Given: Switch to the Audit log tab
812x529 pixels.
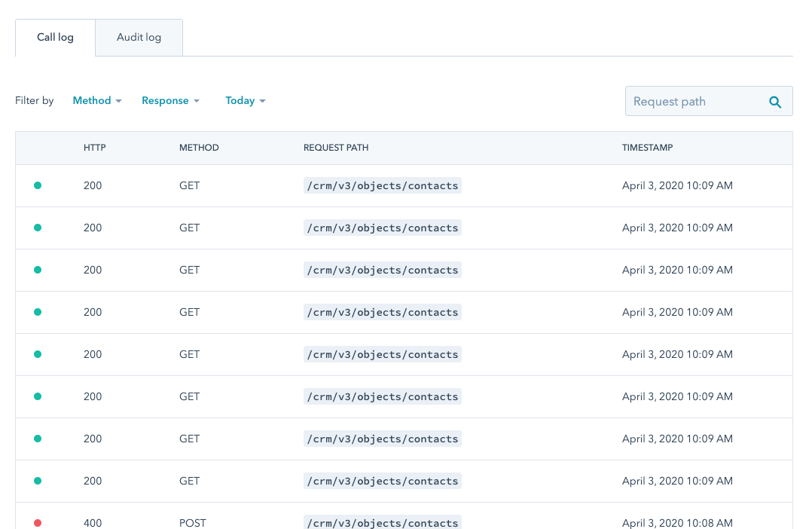Looking at the screenshot, I should 139,37.
